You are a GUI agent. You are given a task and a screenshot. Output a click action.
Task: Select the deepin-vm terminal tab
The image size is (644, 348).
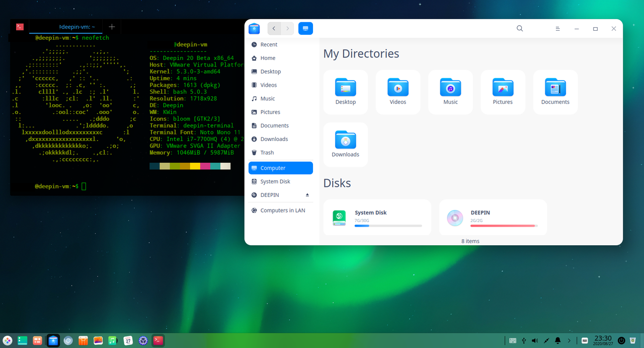[x=66, y=27]
